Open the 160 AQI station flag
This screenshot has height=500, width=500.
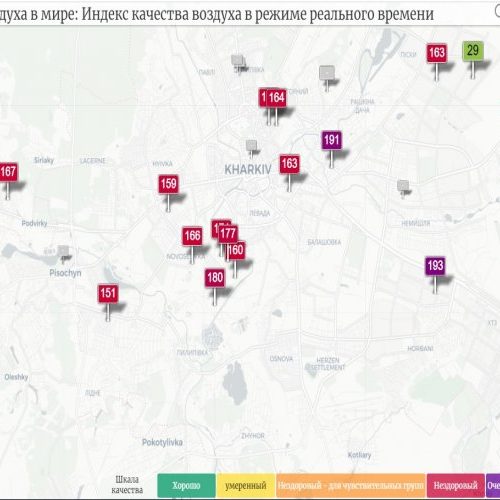[x=237, y=251]
